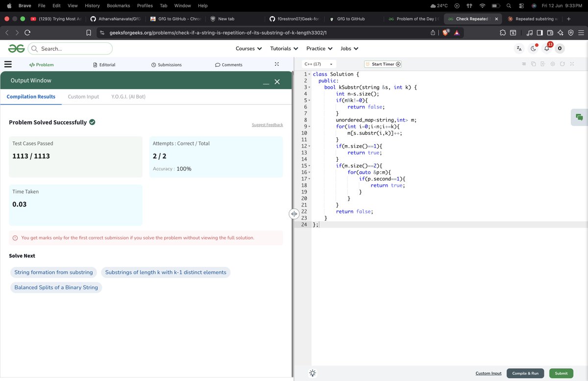Switch to the Editorial tab
The width and height of the screenshot is (588, 381).
click(x=104, y=65)
